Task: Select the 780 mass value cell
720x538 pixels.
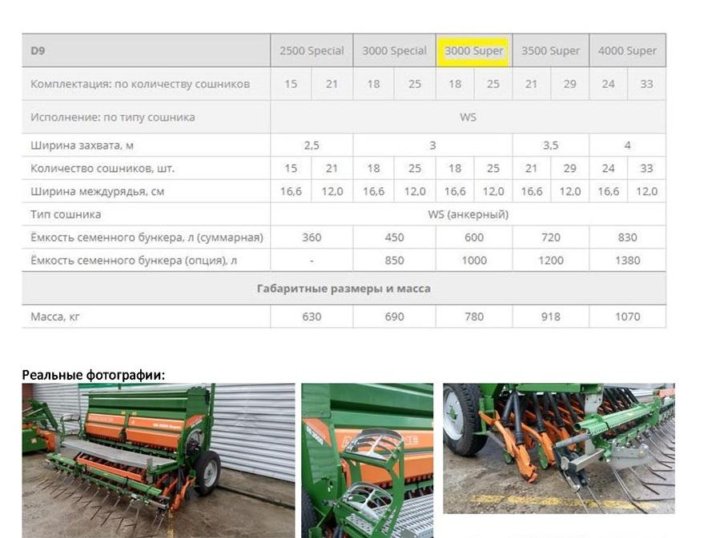Action: tap(474, 317)
